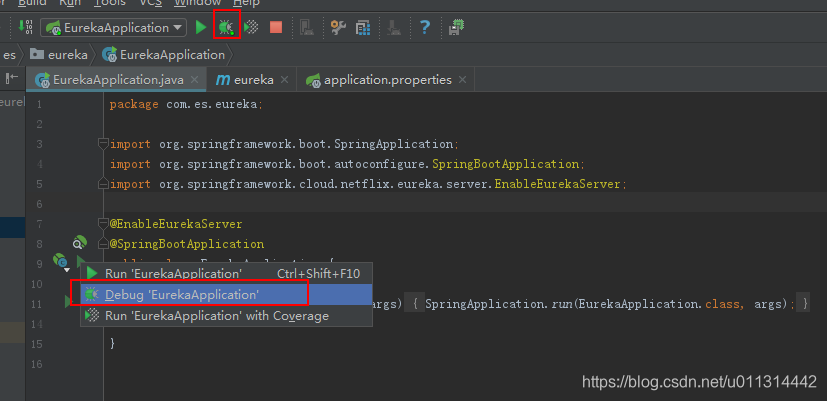Click the 'es' breadcrumb segment
The image size is (827, 401).
click(x=9, y=55)
